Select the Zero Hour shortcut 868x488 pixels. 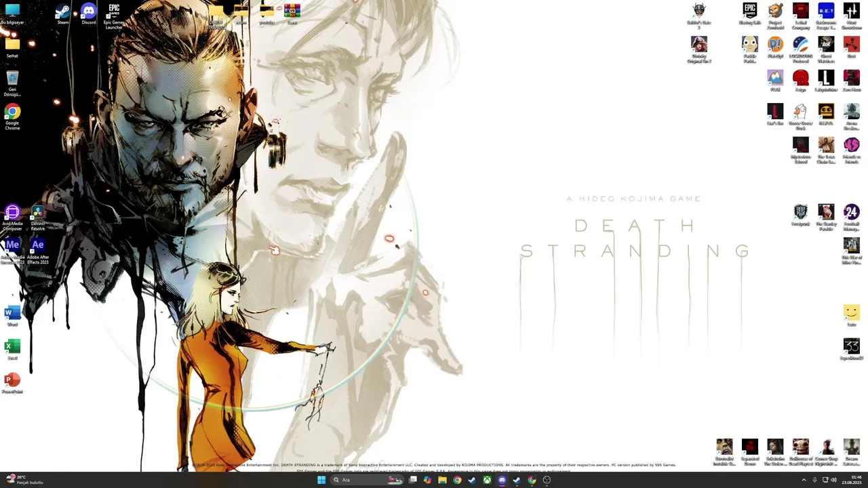tap(852, 81)
